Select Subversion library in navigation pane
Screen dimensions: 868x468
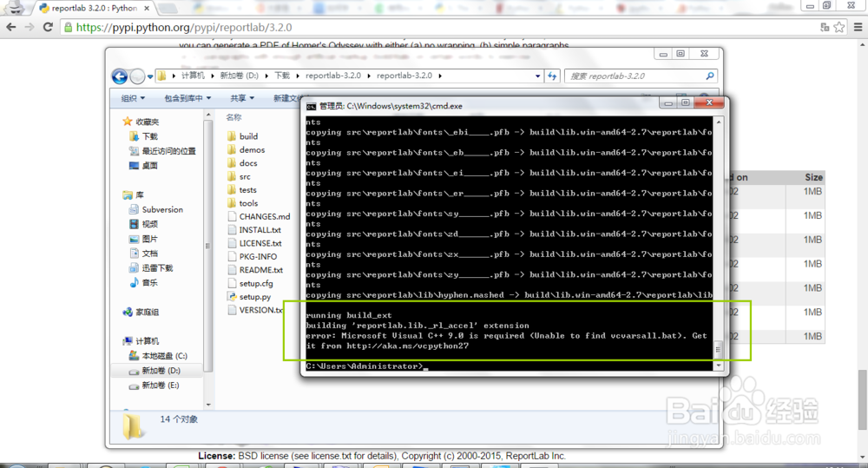pyautogui.click(x=162, y=209)
